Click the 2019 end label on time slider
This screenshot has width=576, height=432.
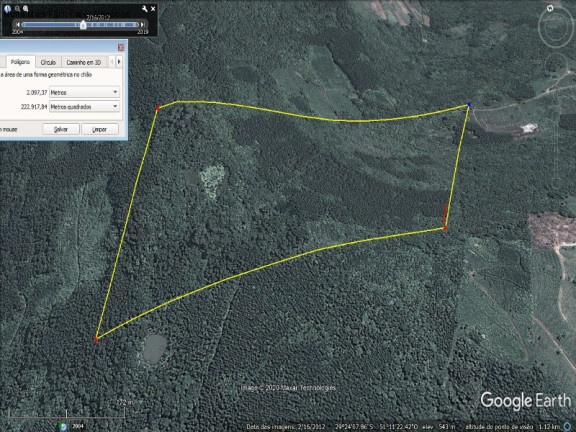coord(143,32)
